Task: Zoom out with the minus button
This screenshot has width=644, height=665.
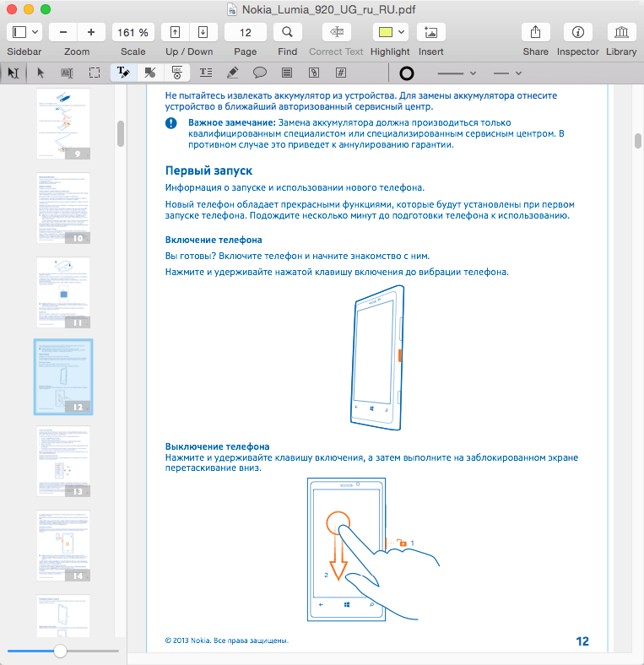Action: click(x=63, y=32)
